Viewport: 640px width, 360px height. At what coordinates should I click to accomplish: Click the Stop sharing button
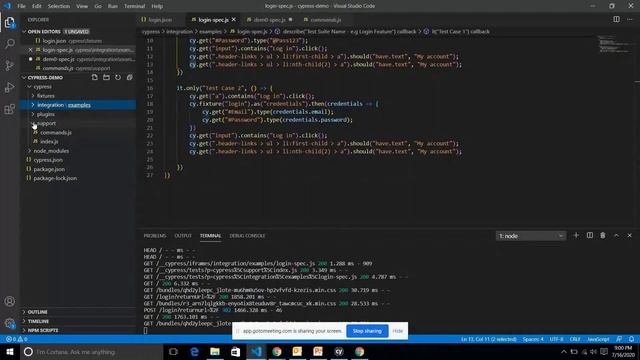[367, 331]
